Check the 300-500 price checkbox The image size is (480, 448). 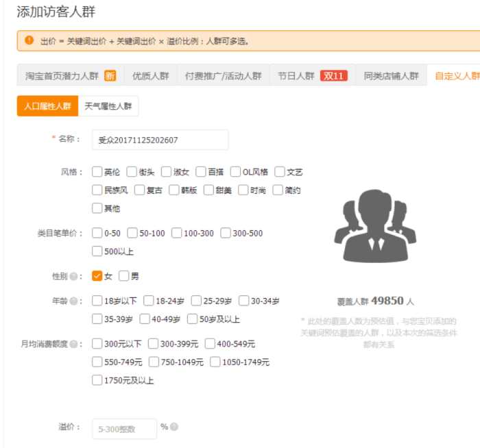pyautogui.click(x=226, y=233)
